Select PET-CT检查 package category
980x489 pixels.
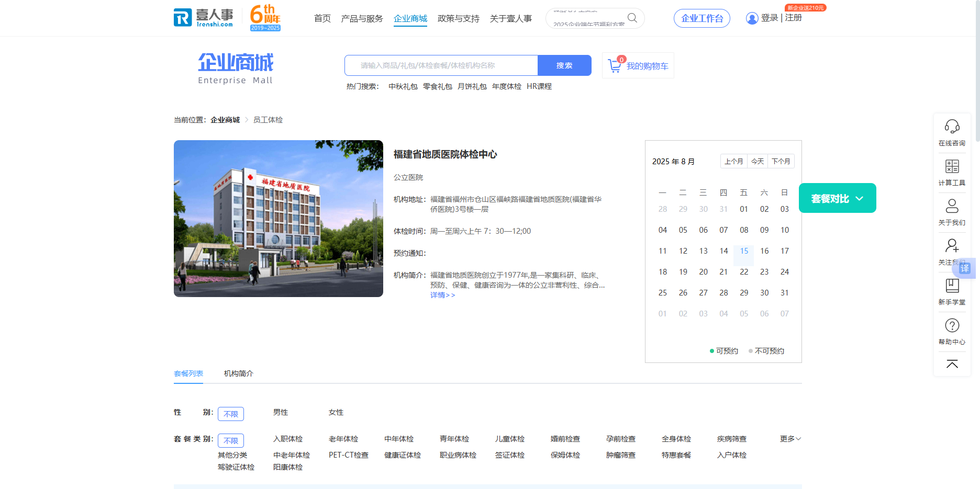pos(349,455)
